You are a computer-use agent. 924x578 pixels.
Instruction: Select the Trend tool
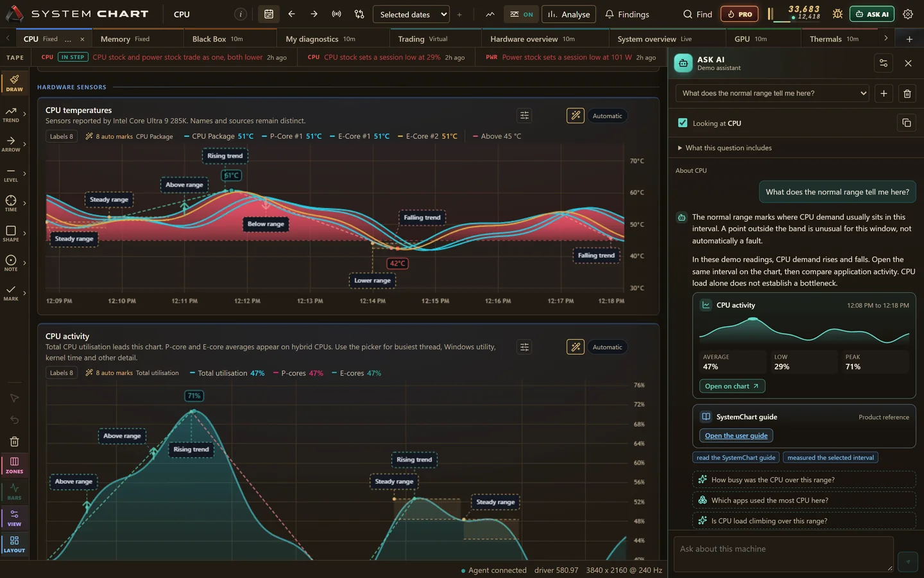point(11,114)
